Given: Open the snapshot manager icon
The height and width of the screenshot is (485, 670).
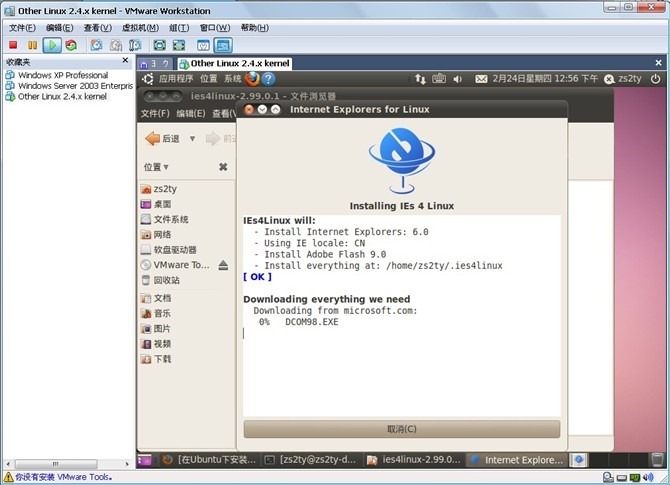Looking at the screenshot, I should (135, 45).
